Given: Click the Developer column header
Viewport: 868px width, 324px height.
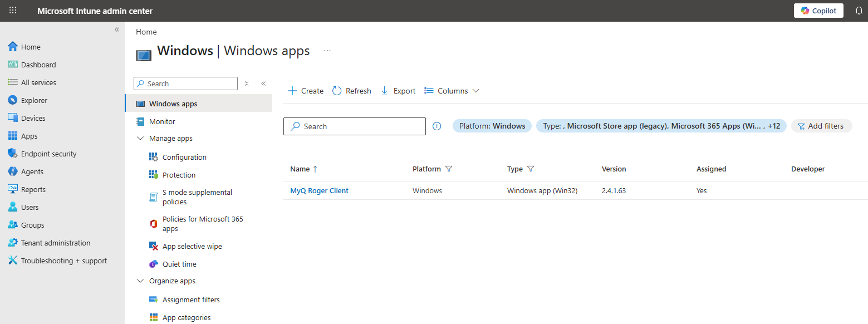Looking at the screenshot, I should [808, 169].
